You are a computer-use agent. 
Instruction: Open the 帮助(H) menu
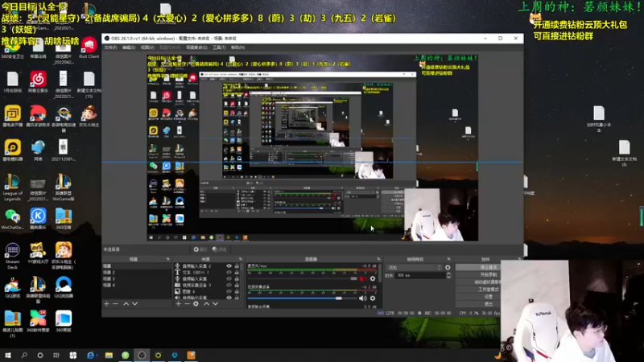click(x=237, y=47)
